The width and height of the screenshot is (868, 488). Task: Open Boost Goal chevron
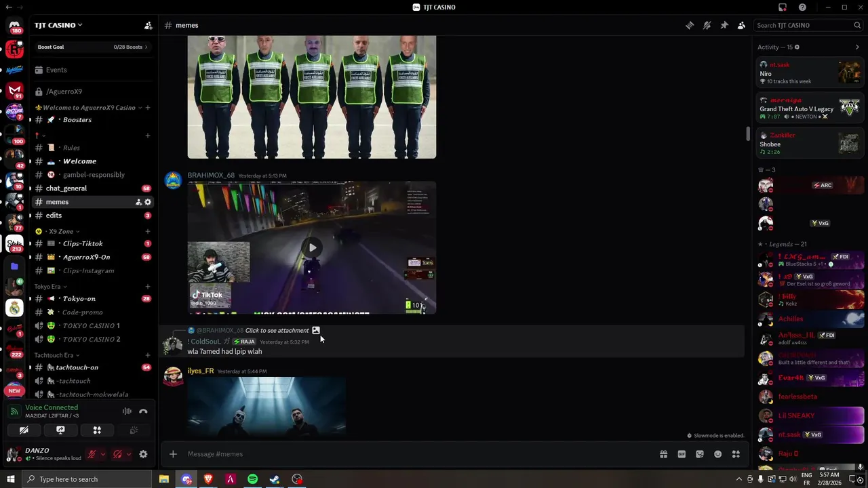coord(146,47)
